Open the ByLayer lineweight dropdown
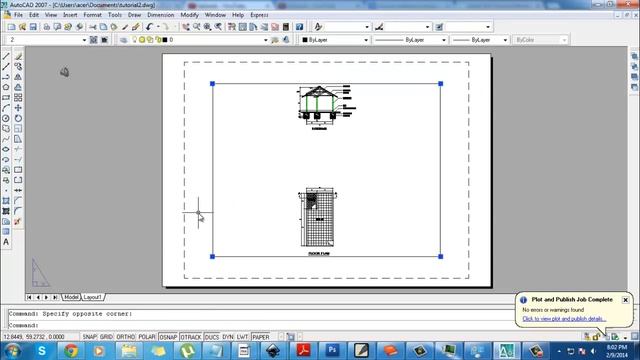The width and height of the screenshot is (640, 360). 480,40
